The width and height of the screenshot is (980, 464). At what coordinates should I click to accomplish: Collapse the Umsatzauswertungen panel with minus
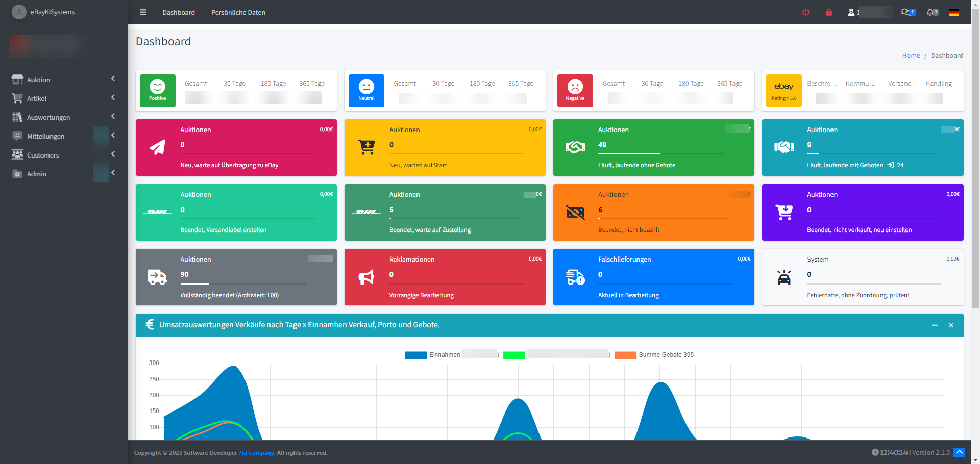[x=934, y=325]
